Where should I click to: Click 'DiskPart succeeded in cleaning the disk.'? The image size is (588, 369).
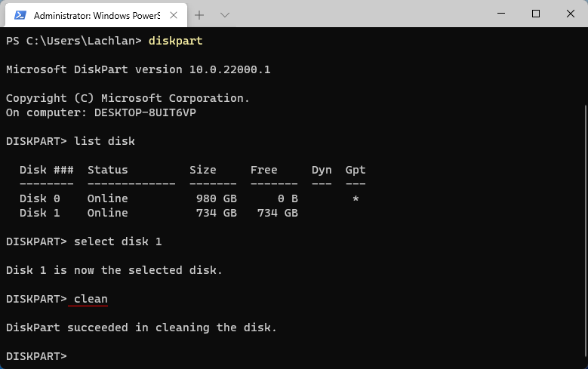click(141, 327)
